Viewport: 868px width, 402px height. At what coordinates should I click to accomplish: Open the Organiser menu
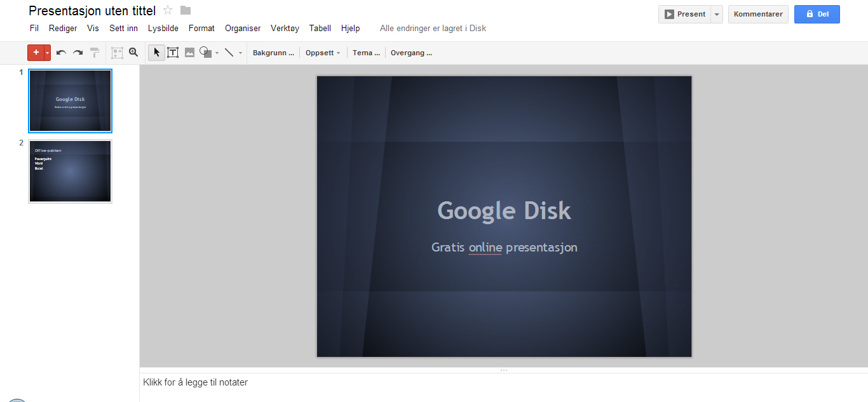[243, 28]
